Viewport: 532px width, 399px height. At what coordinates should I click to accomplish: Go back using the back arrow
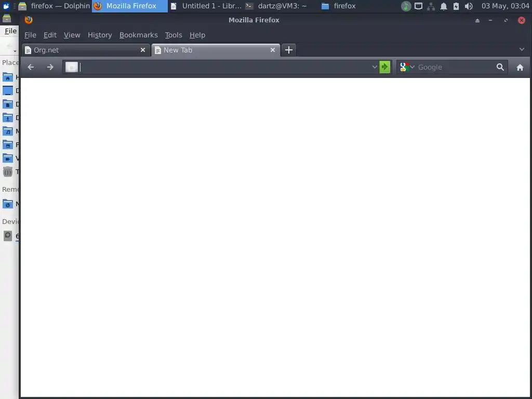(31, 67)
